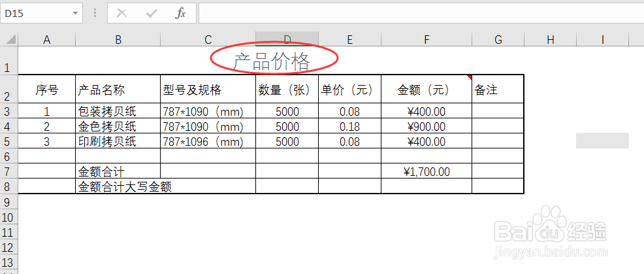
Task: Select column G header
Action: [x=498, y=39]
